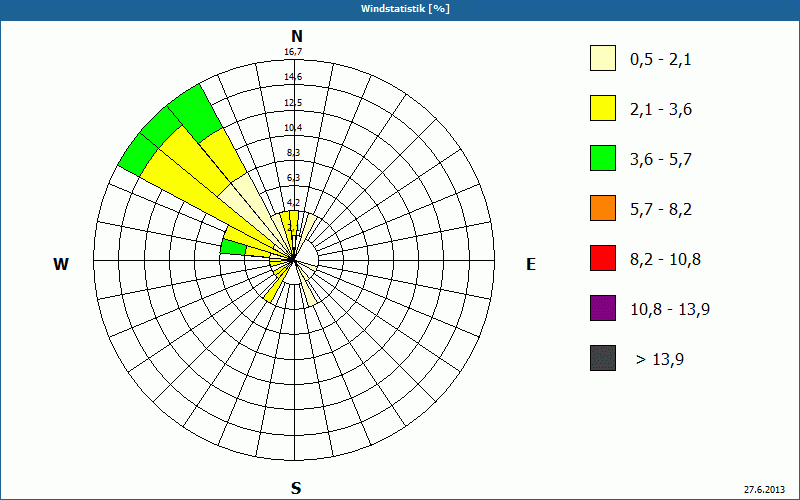The width and height of the screenshot is (800, 500).
Task: Click the orange 5,7 - 8,2 legend swatch
Action: point(603,208)
